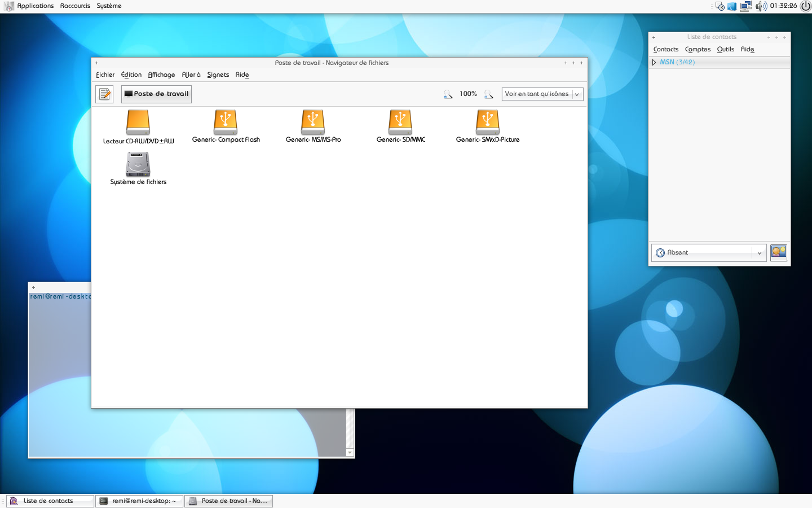Select the Generic- Compact Flash drive
Image resolution: width=812 pixels, height=508 pixels.
point(226,122)
